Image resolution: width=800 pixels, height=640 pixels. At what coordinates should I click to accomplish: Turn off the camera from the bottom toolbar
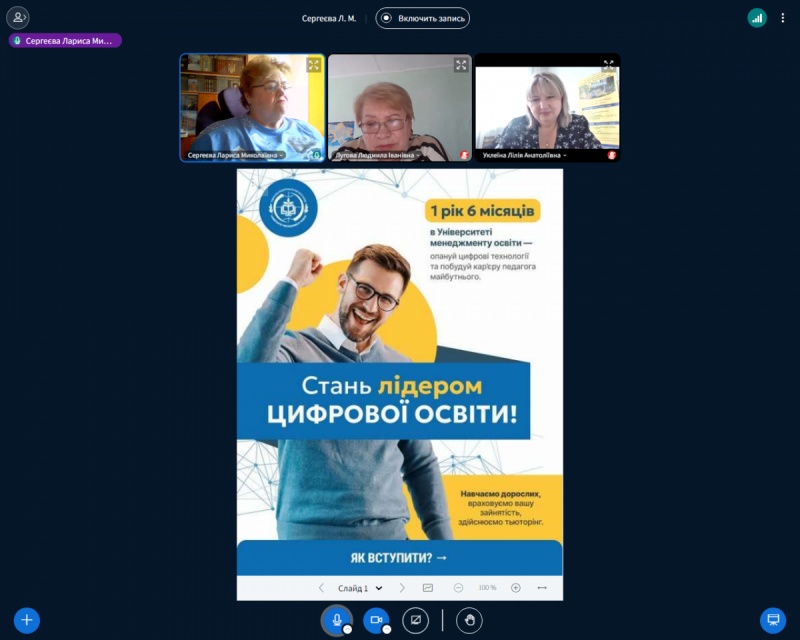[x=377, y=620]
